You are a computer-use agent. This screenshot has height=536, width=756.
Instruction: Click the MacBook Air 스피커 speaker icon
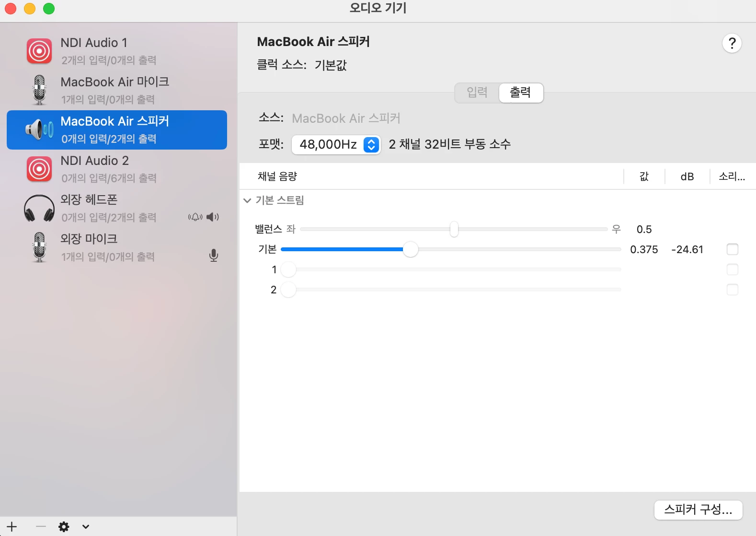[x=39, y=129]
